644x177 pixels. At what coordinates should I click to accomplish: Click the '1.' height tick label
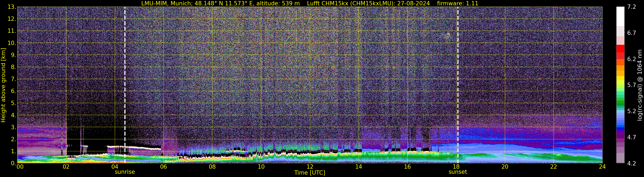click(x=13, y=151)
